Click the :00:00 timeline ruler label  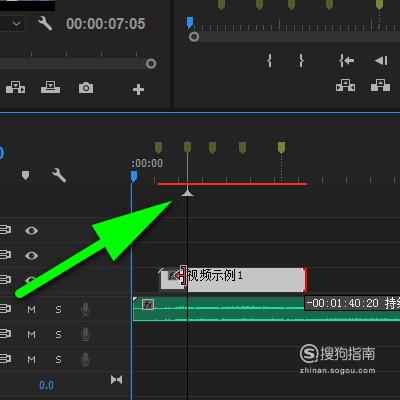coord(147,163)
